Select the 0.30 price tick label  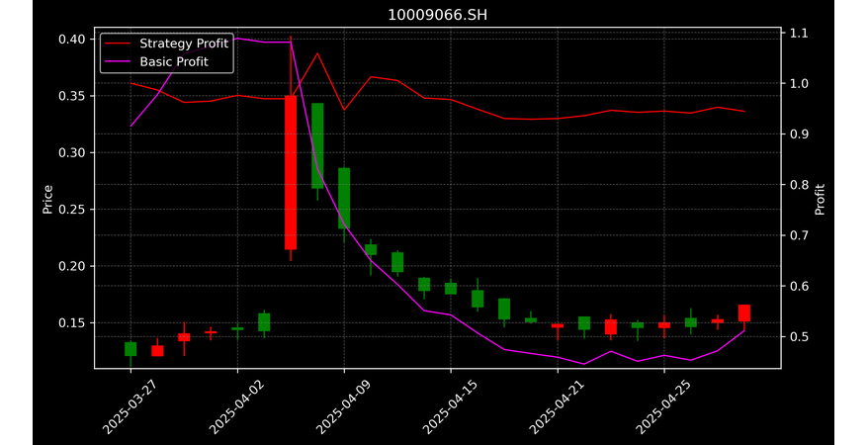tap(72, 152)
